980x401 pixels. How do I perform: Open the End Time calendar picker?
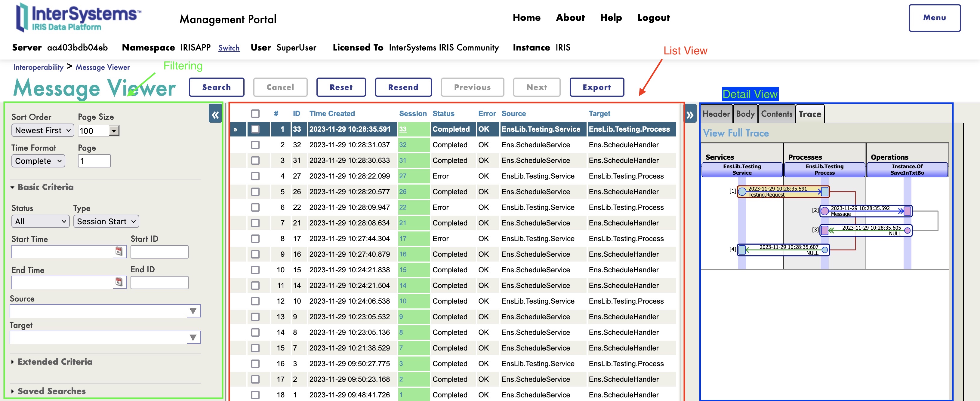(x=119, y=282)
